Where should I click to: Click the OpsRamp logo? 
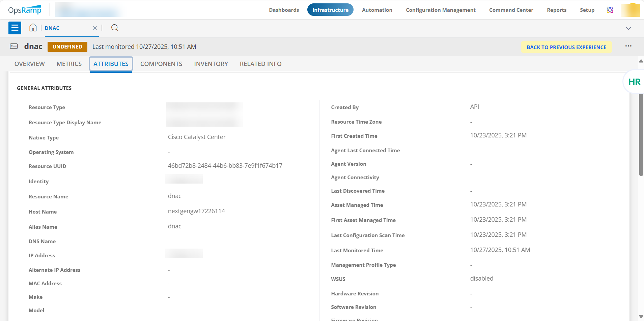pos(25,10)
